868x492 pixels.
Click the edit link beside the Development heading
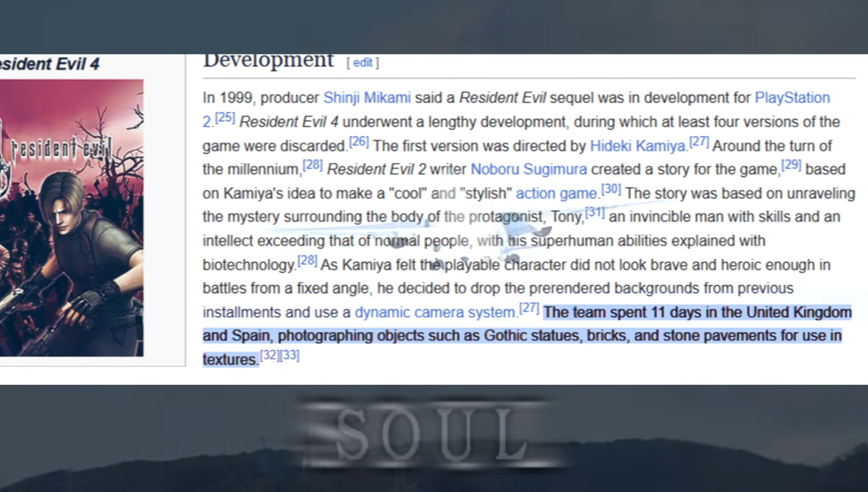tap(363, 63)
